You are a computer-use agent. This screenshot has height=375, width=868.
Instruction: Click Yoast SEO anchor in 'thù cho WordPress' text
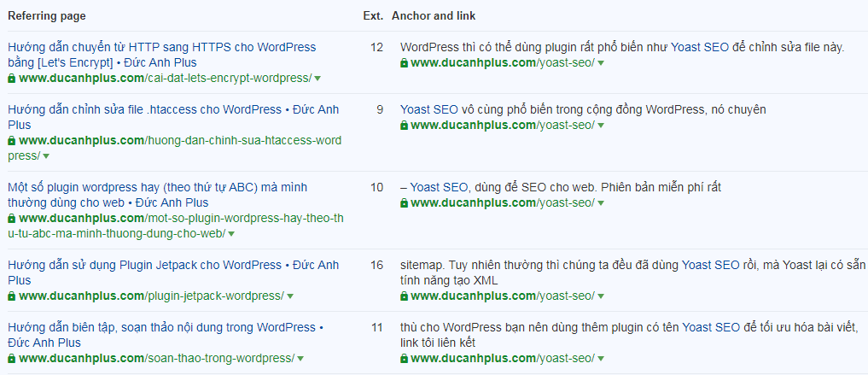tap(710, 327)
